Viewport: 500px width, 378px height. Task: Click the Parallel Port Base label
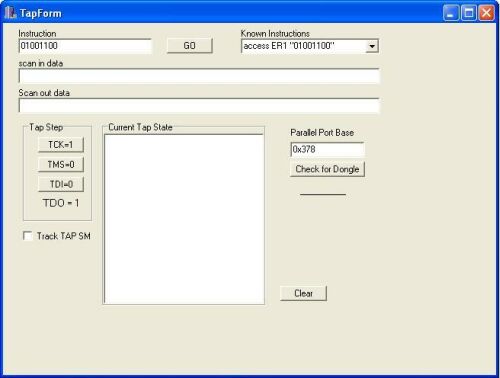322,133
